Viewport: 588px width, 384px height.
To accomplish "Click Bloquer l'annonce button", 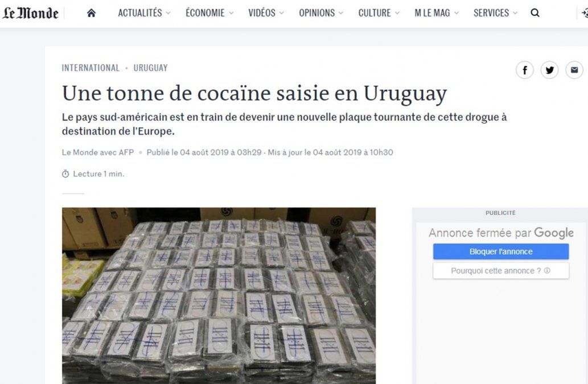I will click(501, 251).
